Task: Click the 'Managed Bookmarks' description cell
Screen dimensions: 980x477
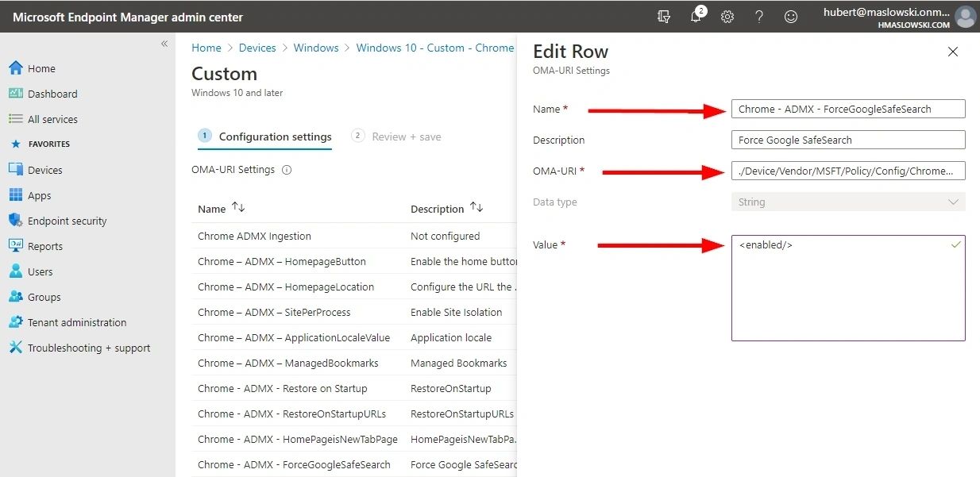Action: click(x=458, y=363)
